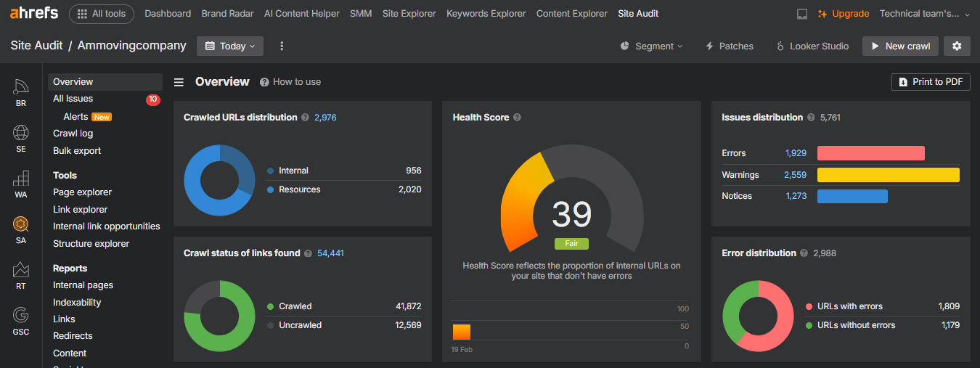Click the blue Notices bar

(852, 196)
